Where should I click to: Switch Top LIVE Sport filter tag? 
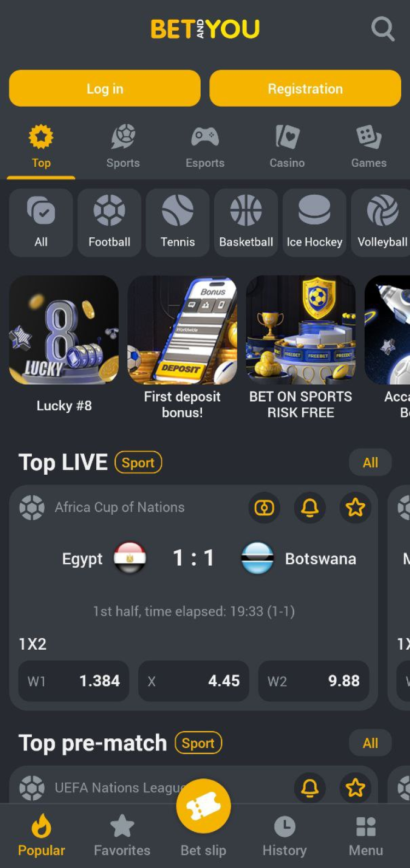pos(138,463)
